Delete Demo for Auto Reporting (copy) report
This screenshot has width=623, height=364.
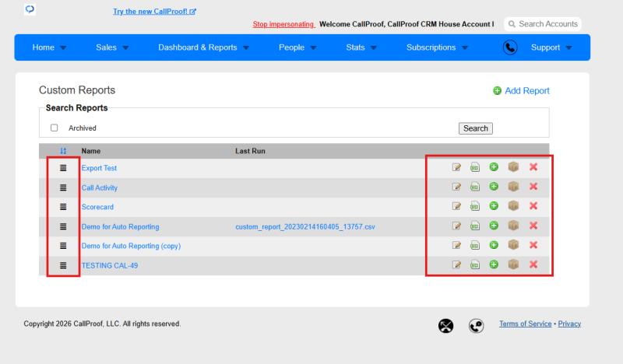(533, 245)
